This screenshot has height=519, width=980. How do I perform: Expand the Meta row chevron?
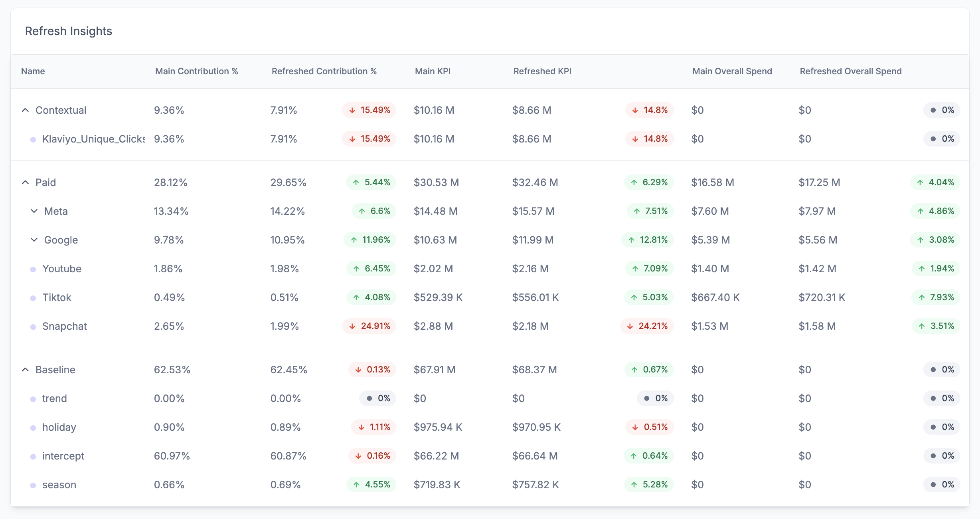pos(34,211)
